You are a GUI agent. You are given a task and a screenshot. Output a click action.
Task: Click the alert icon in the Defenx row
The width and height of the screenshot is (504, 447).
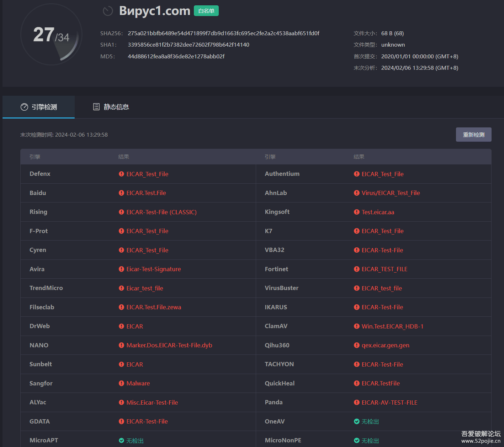click(122, 174)
